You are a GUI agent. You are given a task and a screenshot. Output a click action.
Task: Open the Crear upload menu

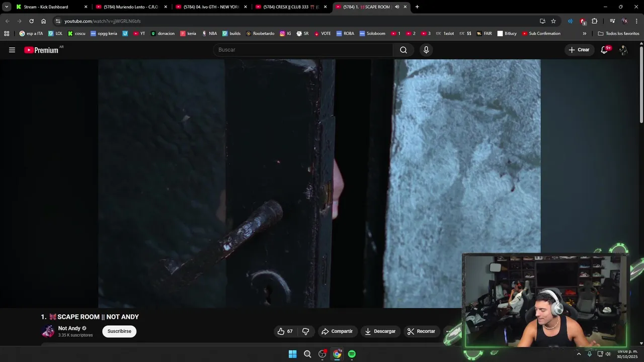579,50
